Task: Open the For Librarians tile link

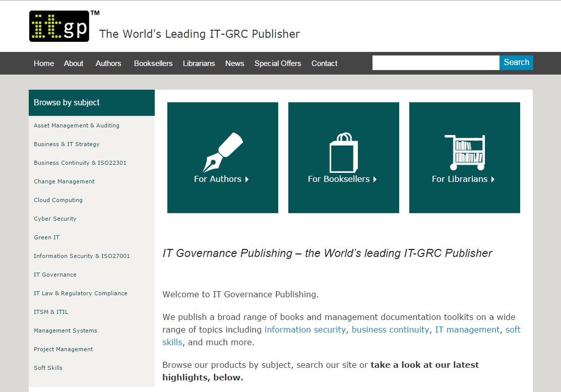Action: tap(463, 179)
